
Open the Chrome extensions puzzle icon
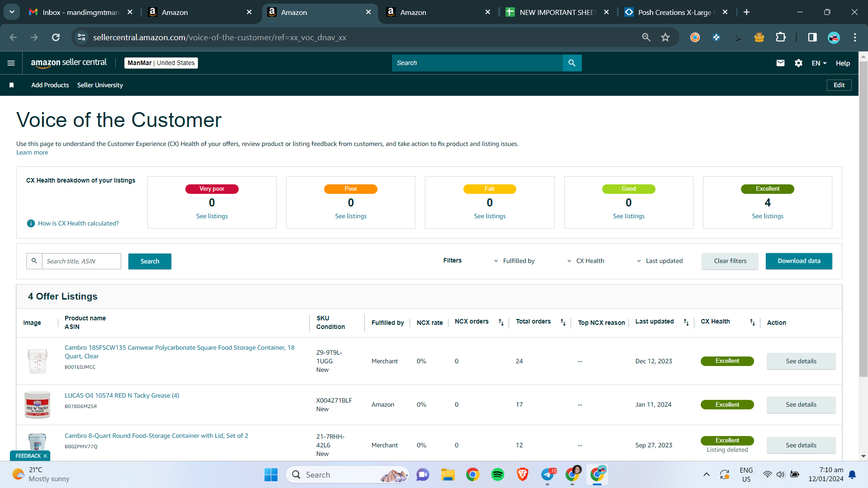pos(781,38)
